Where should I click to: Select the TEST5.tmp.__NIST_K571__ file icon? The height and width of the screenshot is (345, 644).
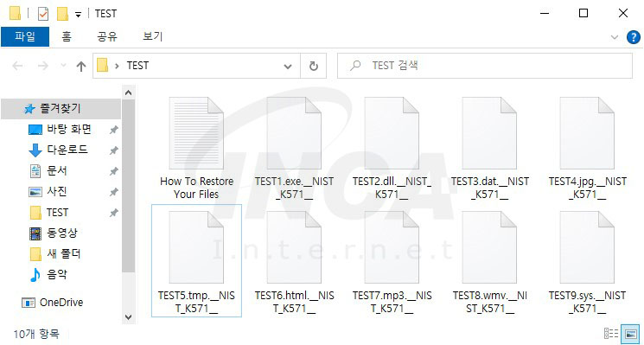click(196, 247)
